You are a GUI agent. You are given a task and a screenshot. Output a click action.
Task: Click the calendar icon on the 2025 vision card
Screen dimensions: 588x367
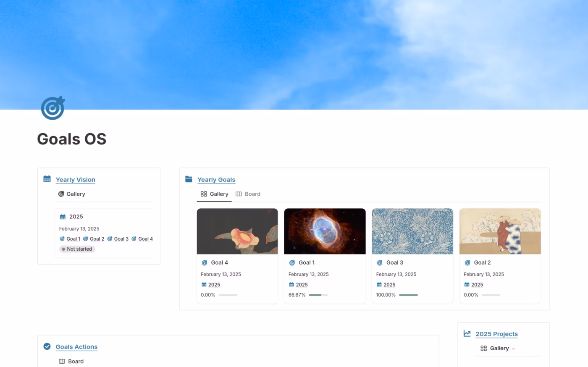tap(63, 217)
